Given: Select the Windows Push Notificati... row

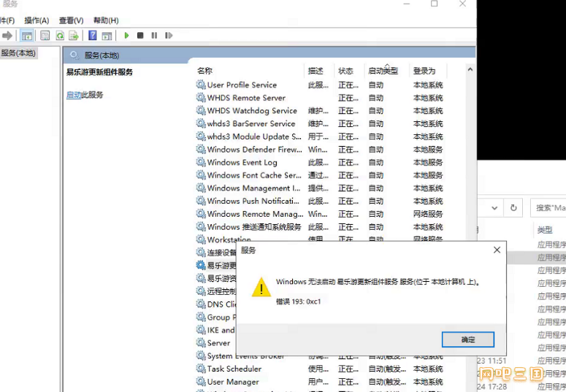Looking at the screenshot, I should (x=321, y=201).
